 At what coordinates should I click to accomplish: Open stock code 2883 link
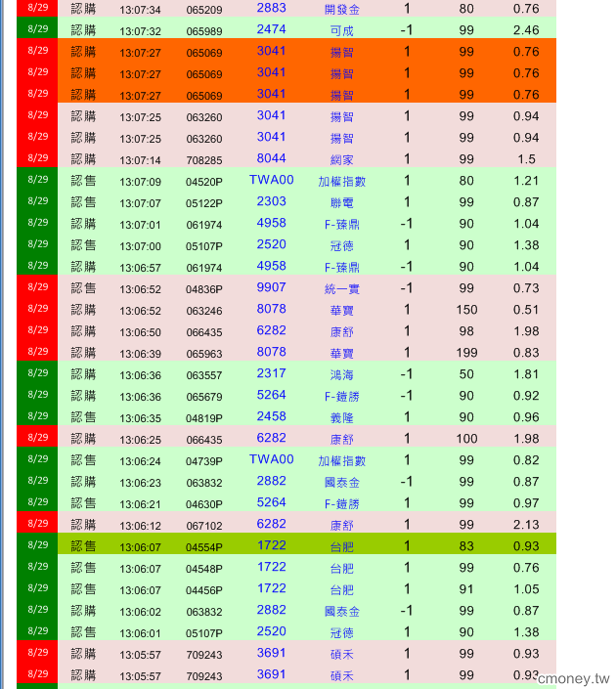coord(271,9)
